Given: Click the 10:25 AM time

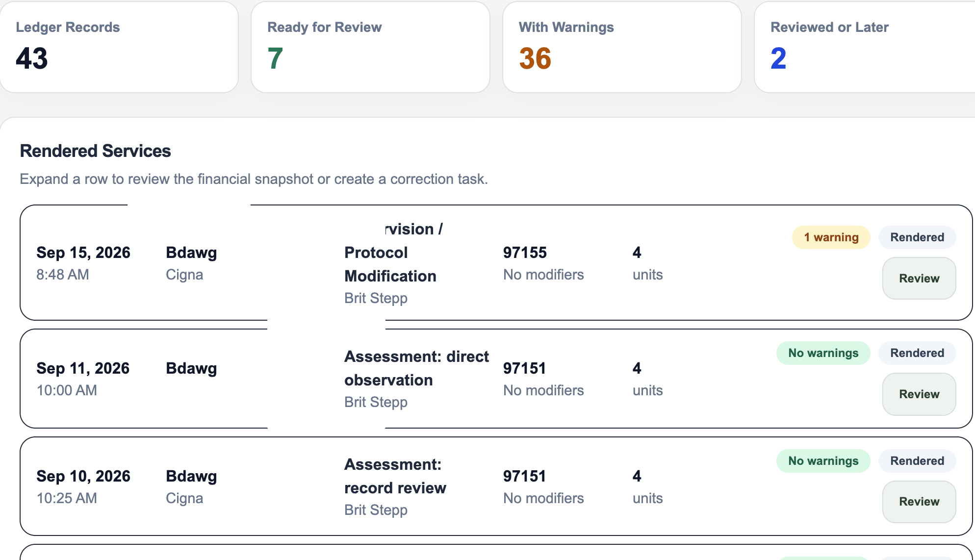Looking at the screenshot, I should (x=67, y=498).
